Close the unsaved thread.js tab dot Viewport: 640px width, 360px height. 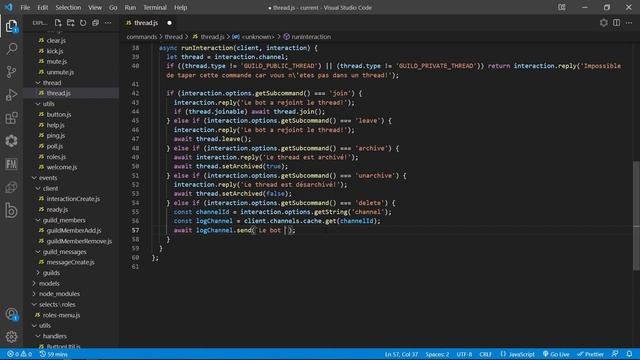pos(169,23)
